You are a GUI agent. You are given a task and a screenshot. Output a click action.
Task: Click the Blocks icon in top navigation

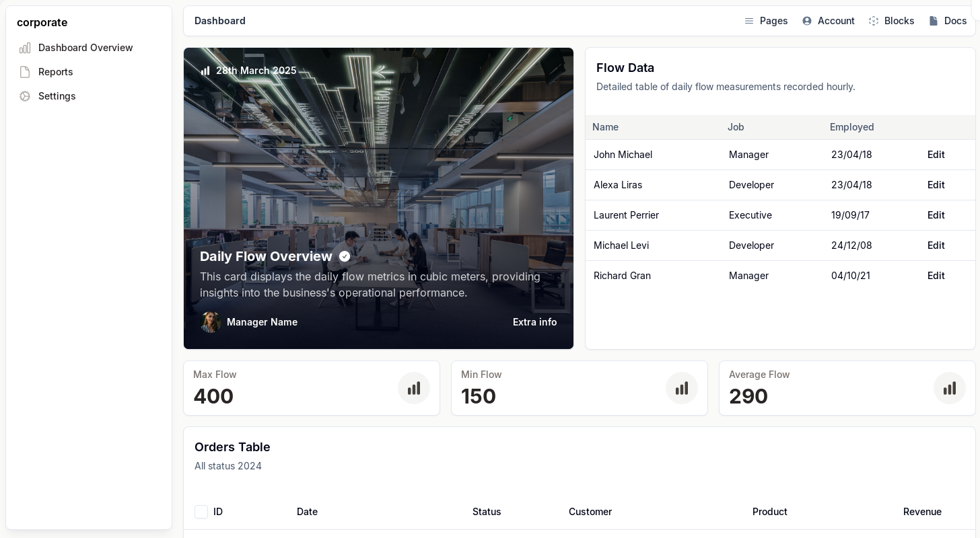click(x=874, y=21)
